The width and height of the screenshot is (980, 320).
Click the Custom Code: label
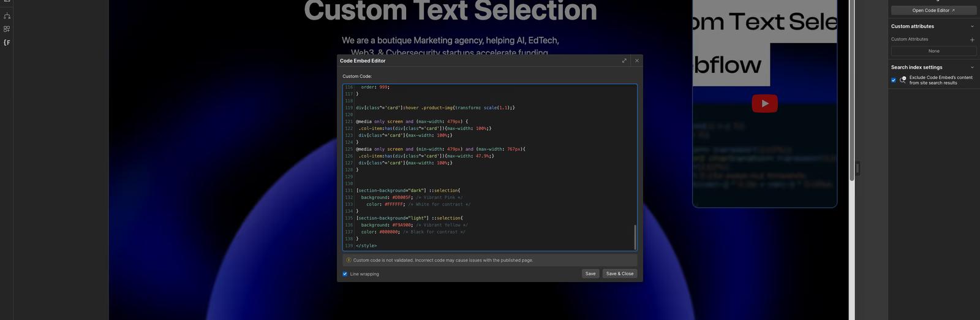(x=357, y=77)
